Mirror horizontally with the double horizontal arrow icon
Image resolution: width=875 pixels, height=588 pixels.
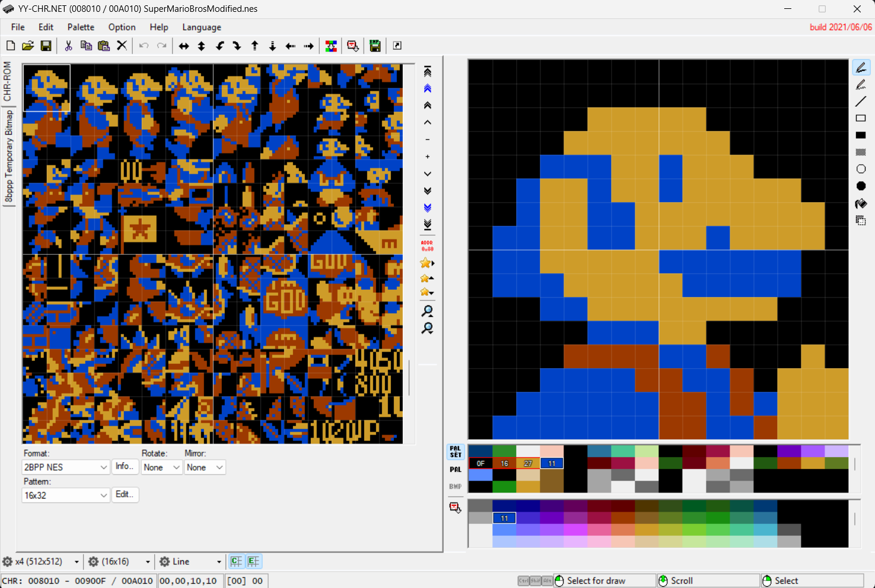184,46
